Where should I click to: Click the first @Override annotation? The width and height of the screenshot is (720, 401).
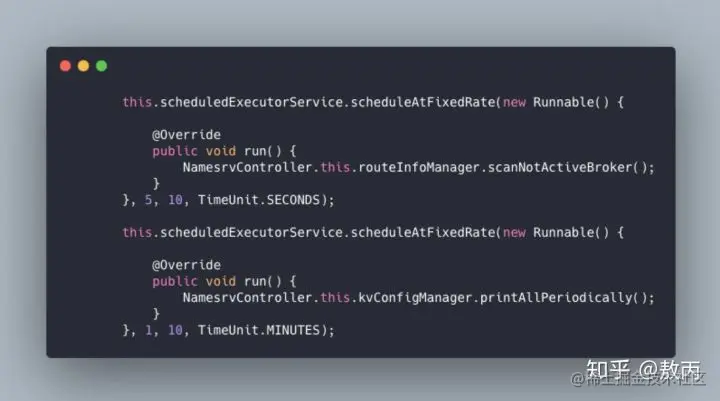point(186,135)
